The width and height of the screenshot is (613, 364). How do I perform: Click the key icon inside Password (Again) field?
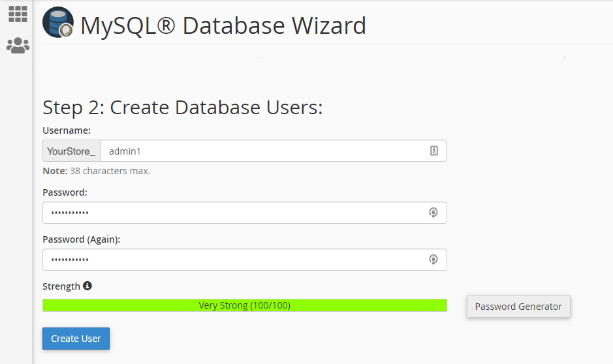tap(433, 260)
